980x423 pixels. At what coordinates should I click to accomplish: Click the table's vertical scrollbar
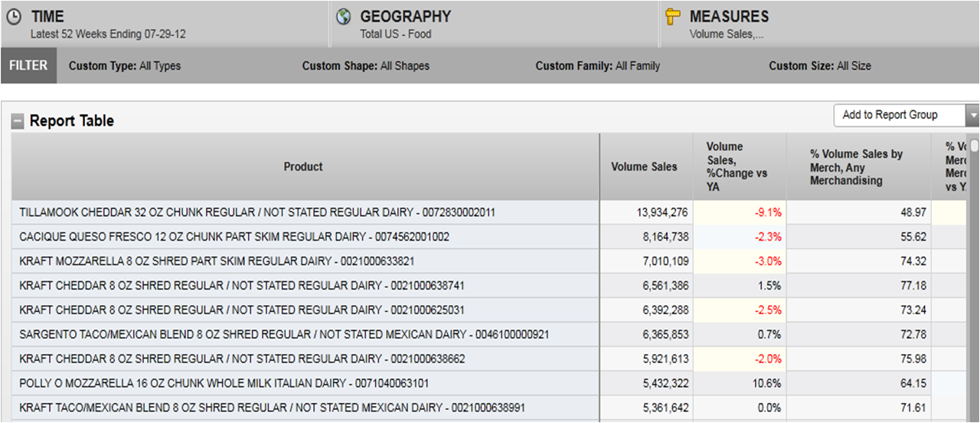[974, 268]
